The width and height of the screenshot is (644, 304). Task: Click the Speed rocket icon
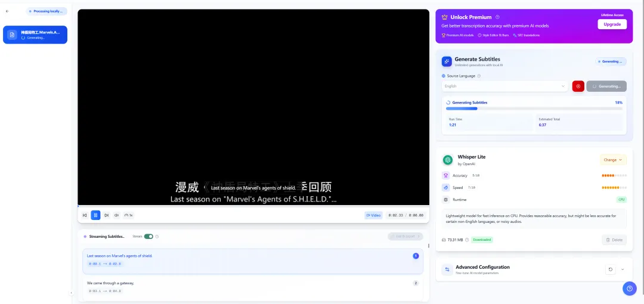(445, 187)
